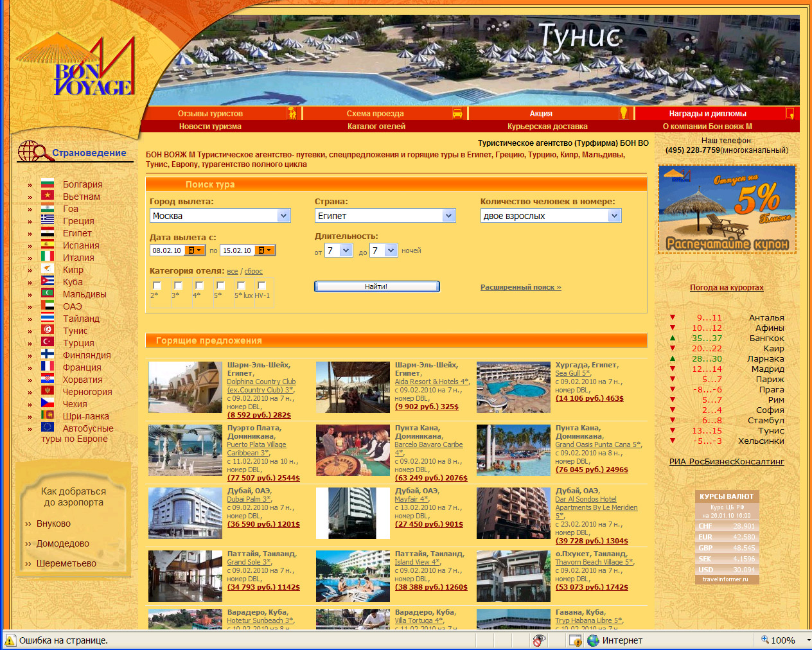Open Новости туризма menu item
This screenshot has height=650, width=812.
(x=210, y=127)
